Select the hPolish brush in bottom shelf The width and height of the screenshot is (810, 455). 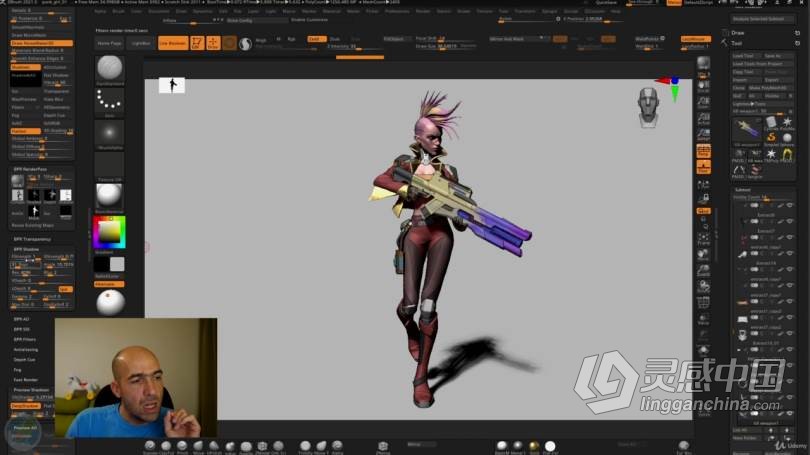(214, 447)
